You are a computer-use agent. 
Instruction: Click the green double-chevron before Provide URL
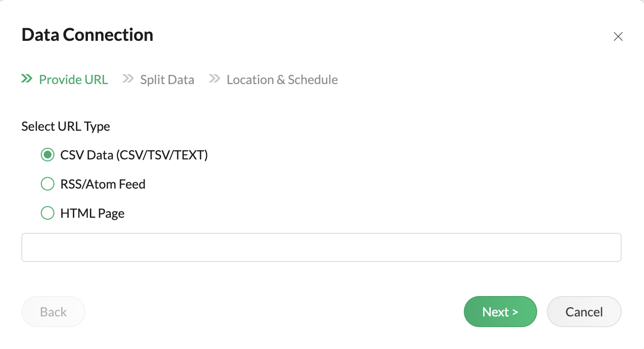27,79
